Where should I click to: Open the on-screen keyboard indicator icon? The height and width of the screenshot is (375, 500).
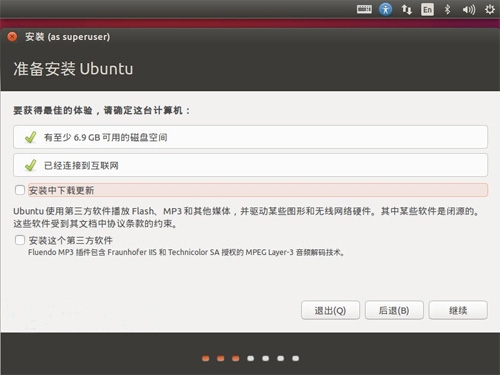point(364,9)
